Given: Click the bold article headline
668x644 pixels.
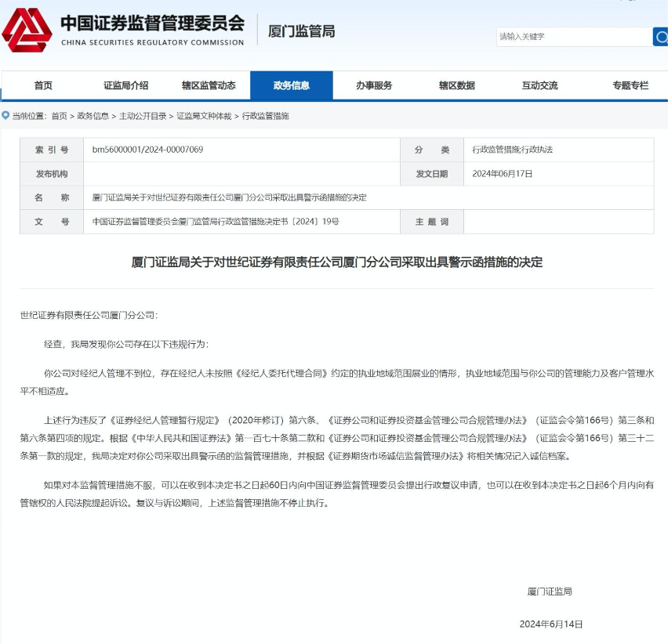Looking at the screenshot, I should 337,262.
